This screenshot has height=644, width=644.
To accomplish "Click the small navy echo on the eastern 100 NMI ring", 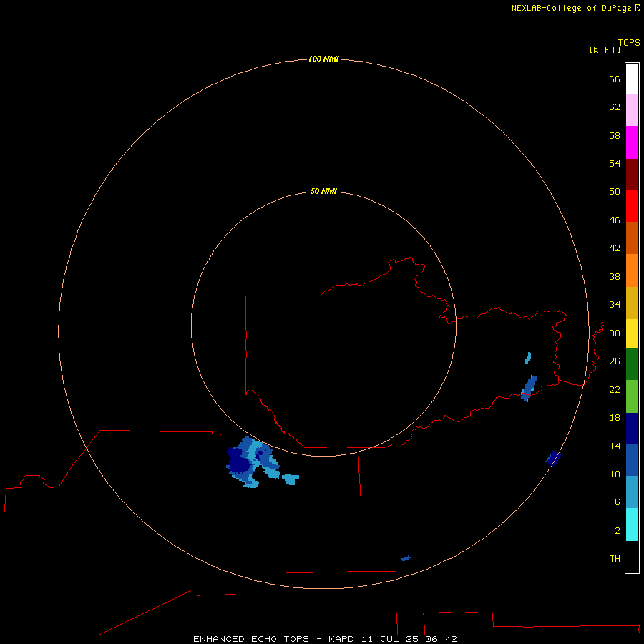I will 553,459.
